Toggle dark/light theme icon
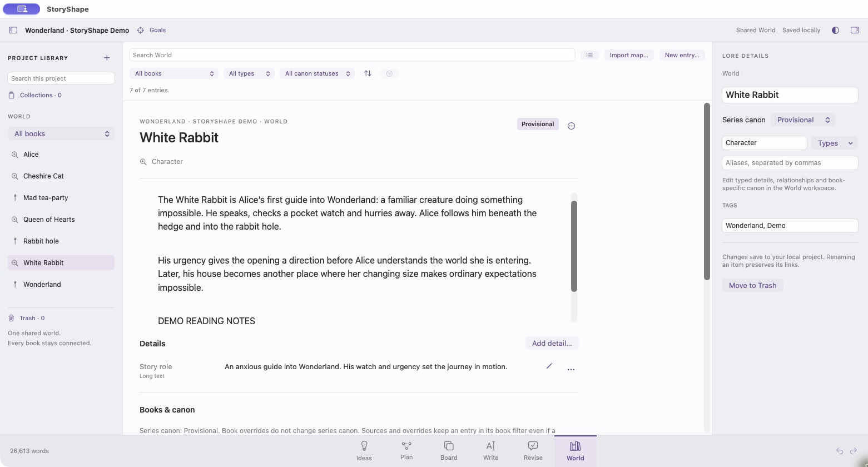 pos(835,30)
